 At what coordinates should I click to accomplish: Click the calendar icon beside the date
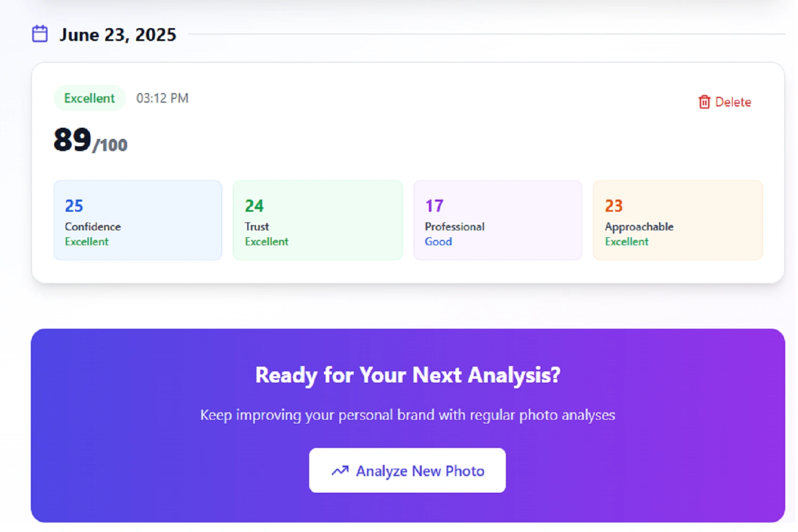tap(40, 34)
